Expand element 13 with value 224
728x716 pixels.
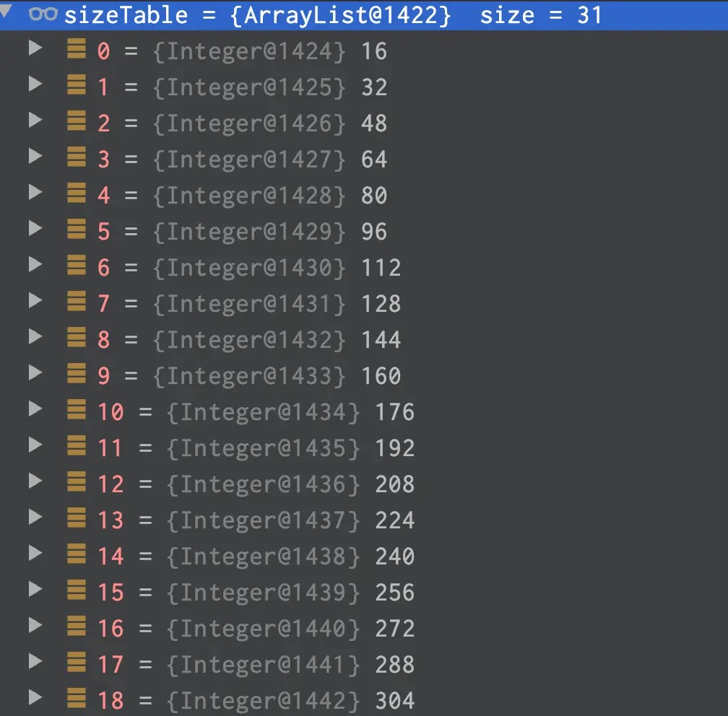35,517
